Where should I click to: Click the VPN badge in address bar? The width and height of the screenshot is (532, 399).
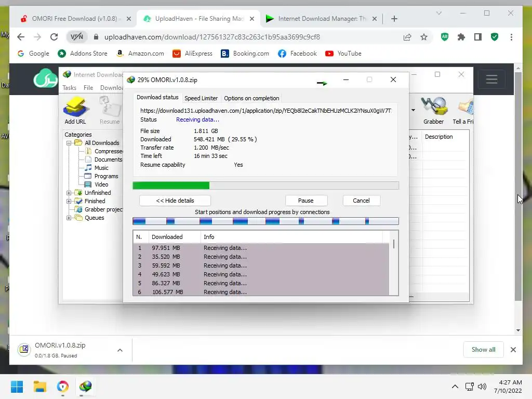pos(77,37)
